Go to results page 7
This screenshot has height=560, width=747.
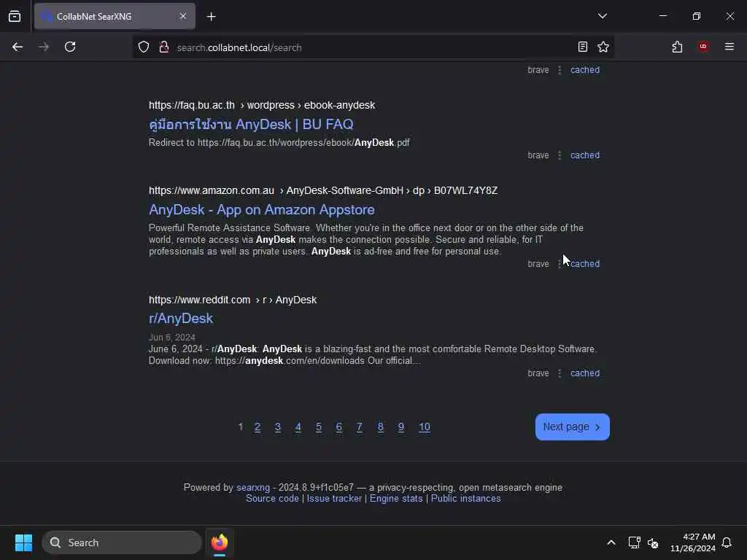pos(360,427)
